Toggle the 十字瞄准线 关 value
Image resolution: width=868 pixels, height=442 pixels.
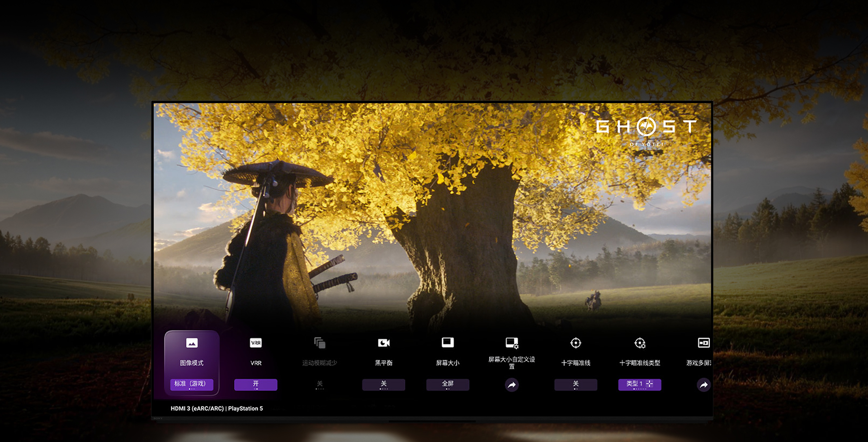[576, 385]
